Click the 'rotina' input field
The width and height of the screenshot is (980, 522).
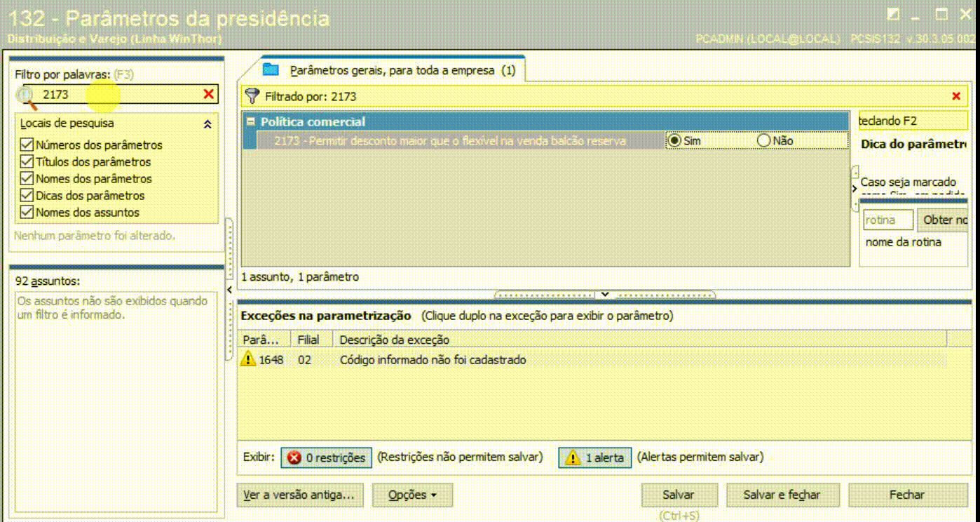tap(887, 220)
